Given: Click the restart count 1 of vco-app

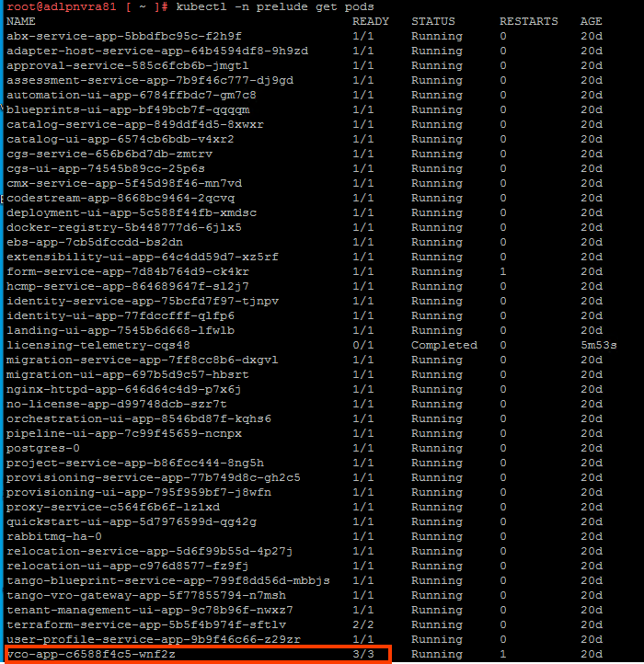Looking at the screenshot, I should [503, 654].
